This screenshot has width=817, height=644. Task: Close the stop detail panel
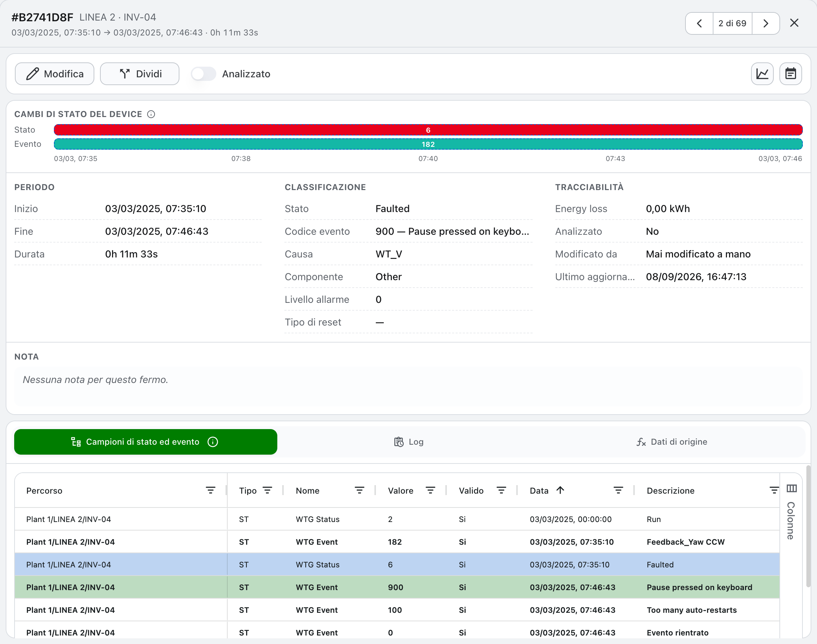coord(794,23)
